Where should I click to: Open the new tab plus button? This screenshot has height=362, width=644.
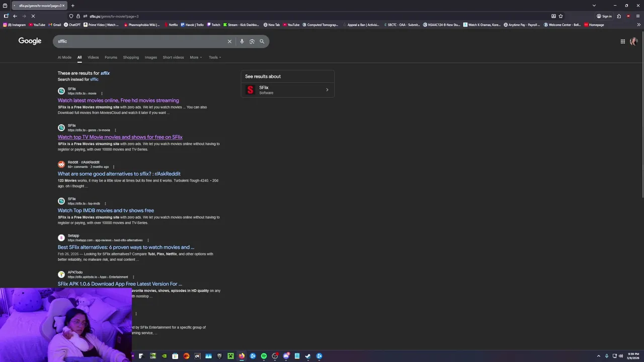(x=72, y=6)
